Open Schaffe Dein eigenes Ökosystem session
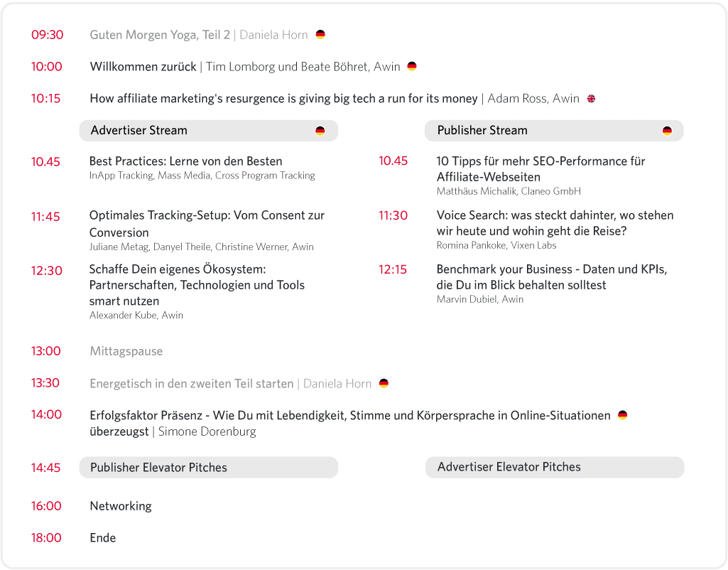The height and width of the screenshot is (570, 728). pos(197,285)
